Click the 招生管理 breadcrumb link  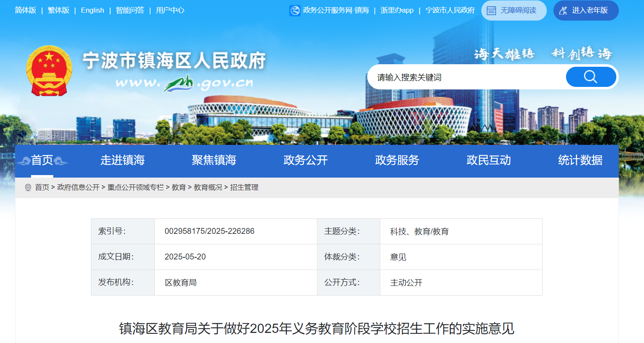pos(244,188)
